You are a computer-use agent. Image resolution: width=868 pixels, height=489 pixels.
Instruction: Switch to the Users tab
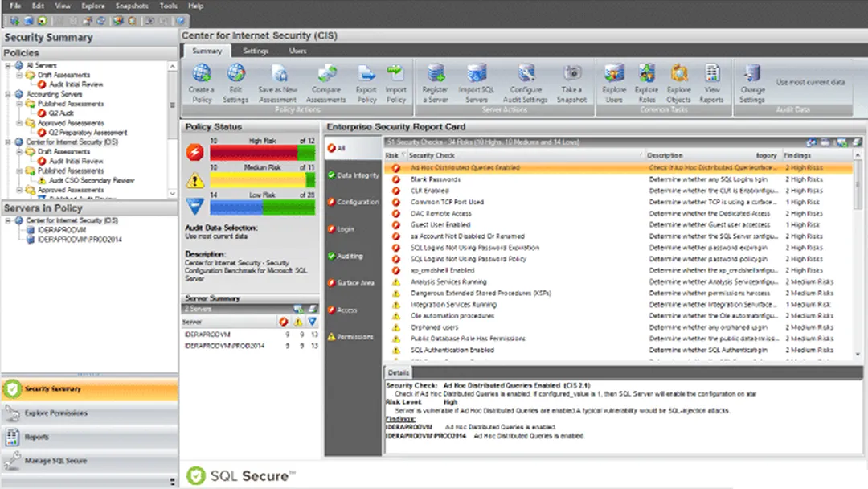[x=298, y=51]
